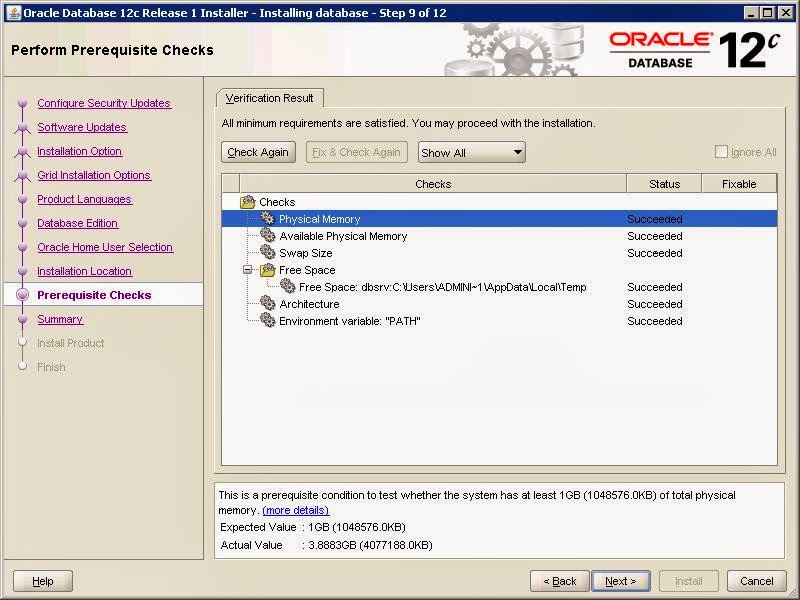Click the Status column header
Image resolution: width=800 pixels, height=600 pixels.
click(x=664, y=184)
